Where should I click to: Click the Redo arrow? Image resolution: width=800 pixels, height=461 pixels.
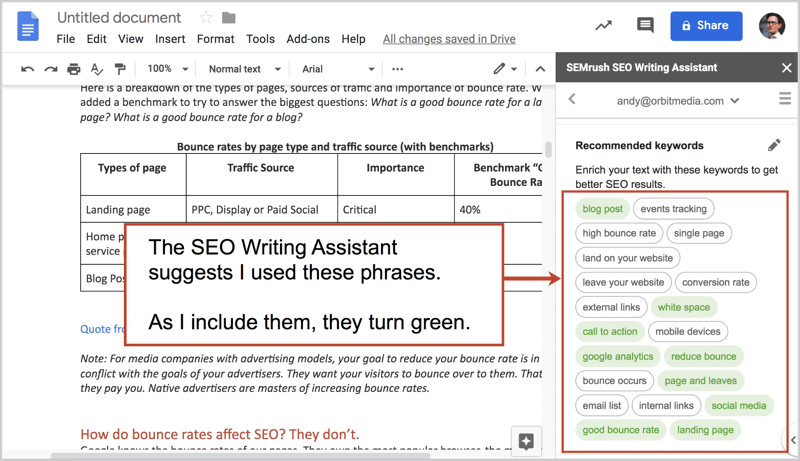[51, 69]
